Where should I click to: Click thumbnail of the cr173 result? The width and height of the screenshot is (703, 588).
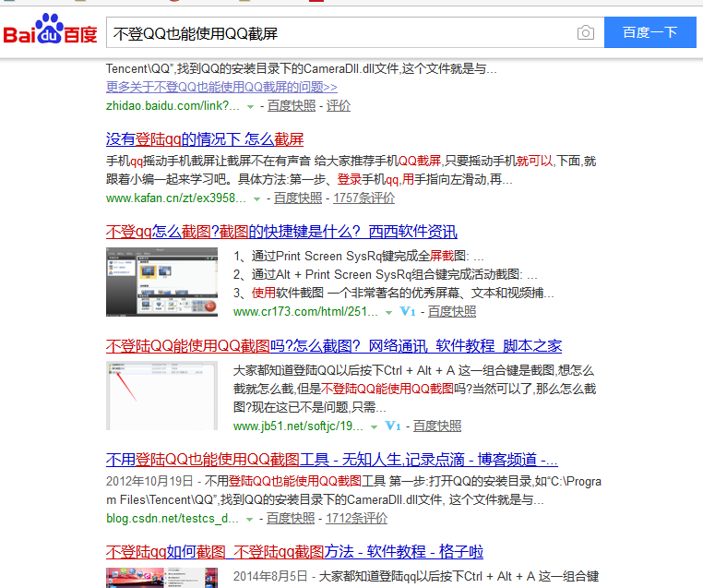(161, 282)
